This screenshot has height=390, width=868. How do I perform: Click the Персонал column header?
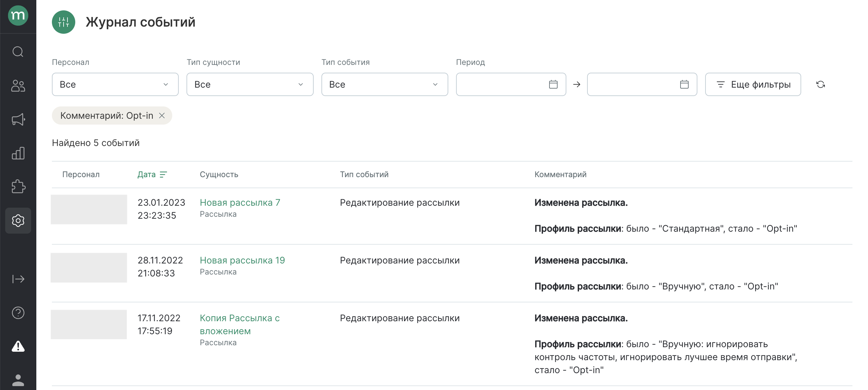(x=81, y=175)
